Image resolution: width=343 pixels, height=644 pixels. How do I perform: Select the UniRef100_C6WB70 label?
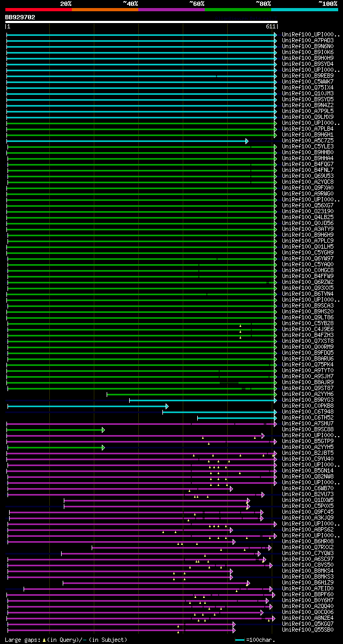tap(308, 488)
